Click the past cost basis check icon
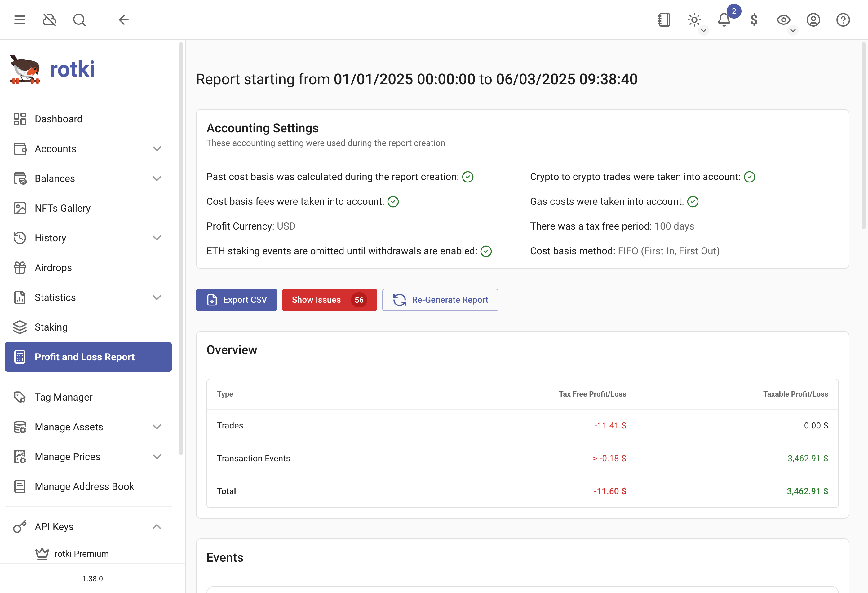The image size is (868, 593). coord(467,177)
